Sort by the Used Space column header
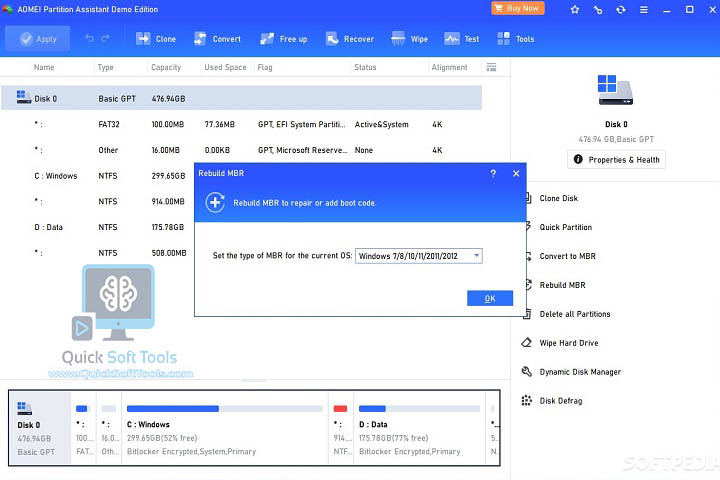The height and width of the screenshot is (480, 720). (225, 67)
